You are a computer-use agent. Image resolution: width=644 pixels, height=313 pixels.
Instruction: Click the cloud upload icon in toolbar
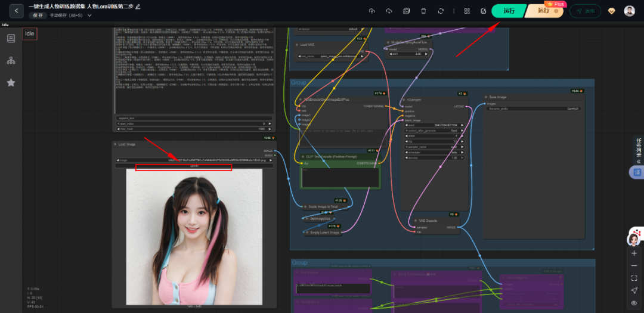[371, 11]
